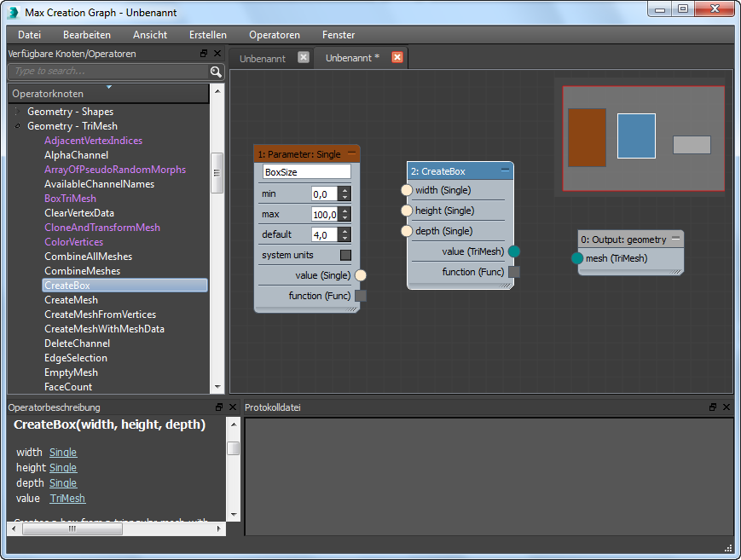The image size is (741, 560).
Task: Close the Operatorbeschreibung panel
Action: 233,407
